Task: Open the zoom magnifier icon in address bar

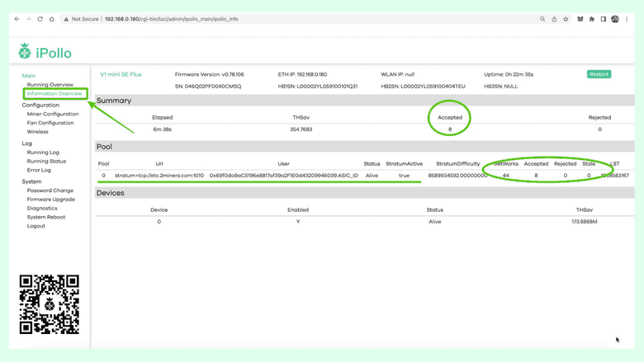Action: coord(542,19)
